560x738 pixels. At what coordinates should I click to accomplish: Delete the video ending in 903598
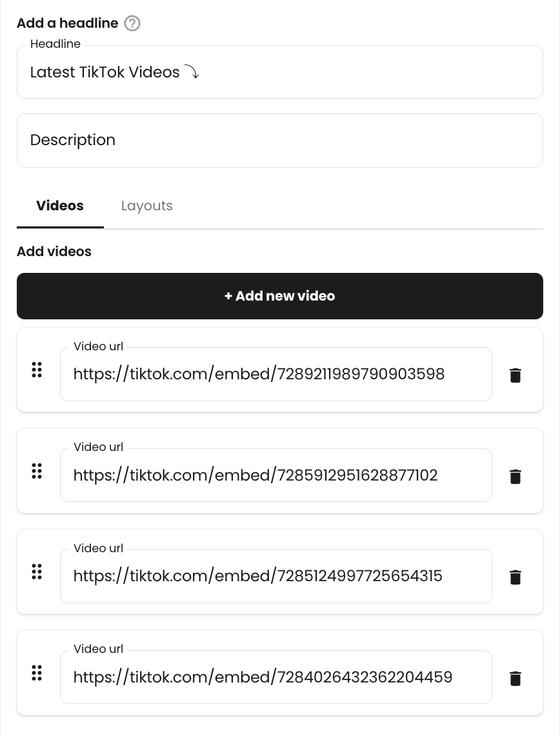[x=515, y=375]
